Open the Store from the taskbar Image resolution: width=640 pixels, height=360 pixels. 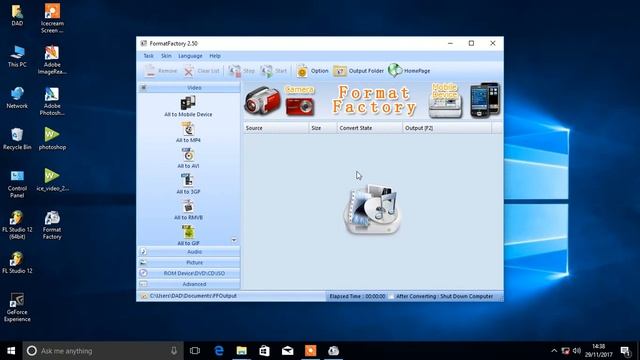click(264, 351)
